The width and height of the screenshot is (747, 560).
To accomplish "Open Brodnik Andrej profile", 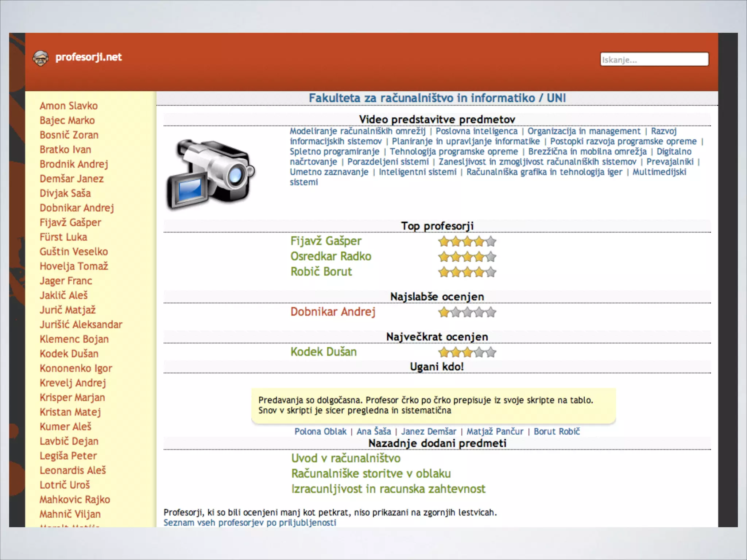I will [x=74, y=164].
